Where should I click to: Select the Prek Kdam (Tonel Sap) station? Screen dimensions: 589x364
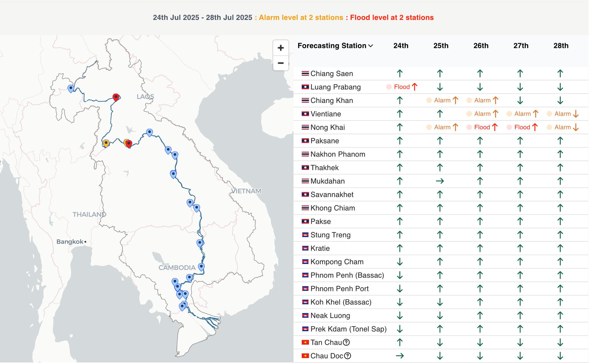pos(348,329)
